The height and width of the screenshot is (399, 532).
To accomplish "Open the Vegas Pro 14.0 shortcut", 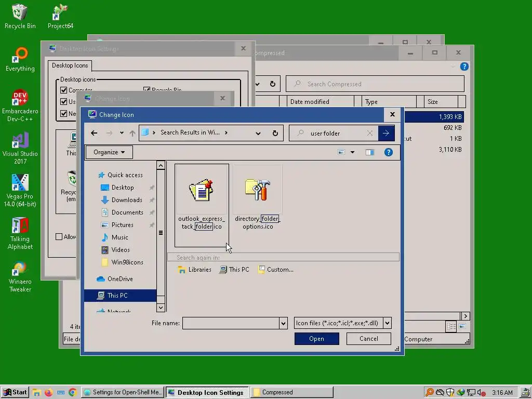I will [20, 191].
